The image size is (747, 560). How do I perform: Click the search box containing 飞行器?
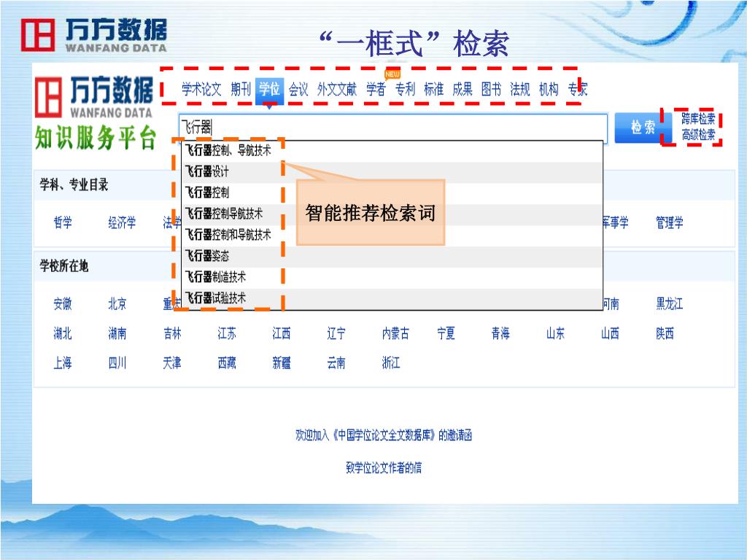[x=393, y=127]
